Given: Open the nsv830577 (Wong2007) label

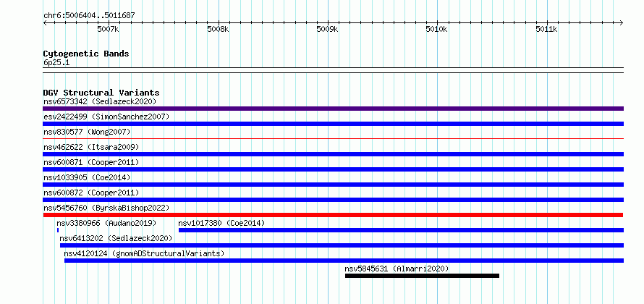Looking at the screenshot, I should 87,132.
